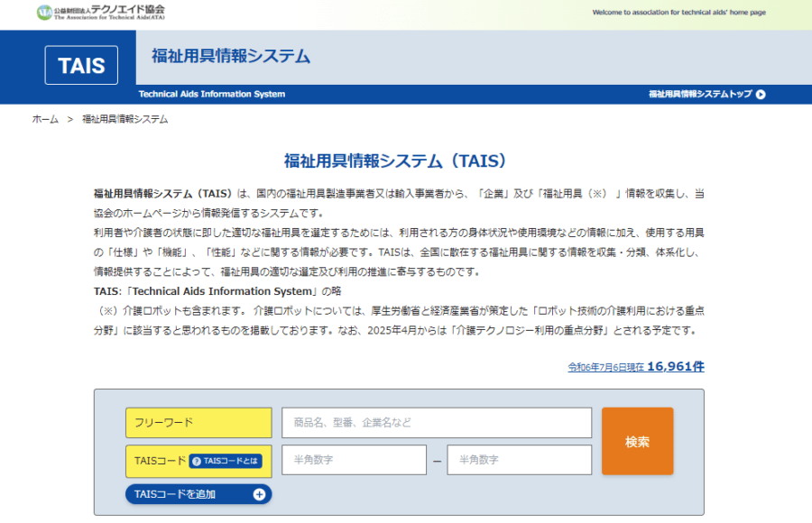Click the Welcome to association header text
Screen dimensions: 812x523
pos(678,13)
